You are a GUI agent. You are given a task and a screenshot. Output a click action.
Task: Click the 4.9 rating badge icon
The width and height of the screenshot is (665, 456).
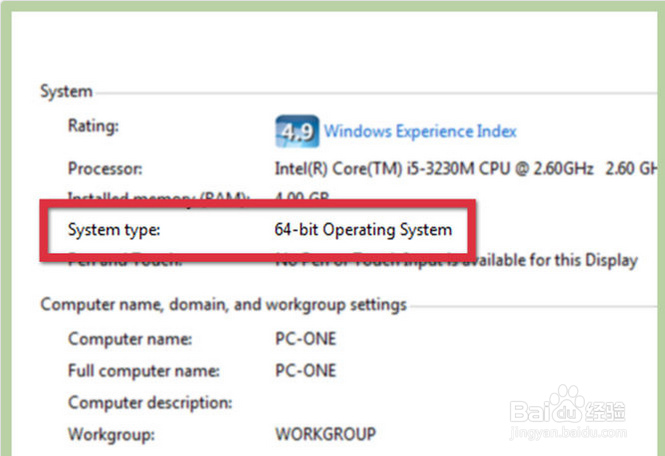coord(297,131)
